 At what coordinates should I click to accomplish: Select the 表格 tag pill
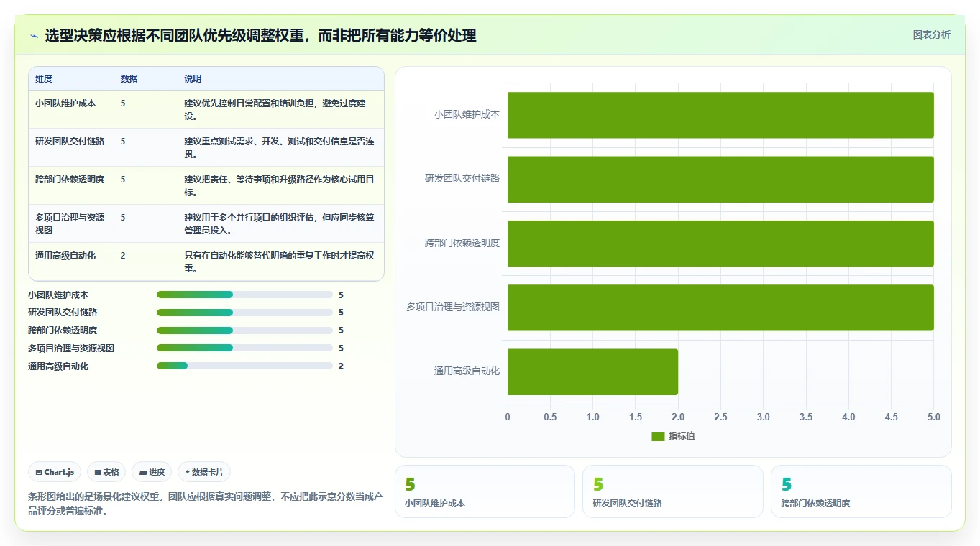(106, 472)
